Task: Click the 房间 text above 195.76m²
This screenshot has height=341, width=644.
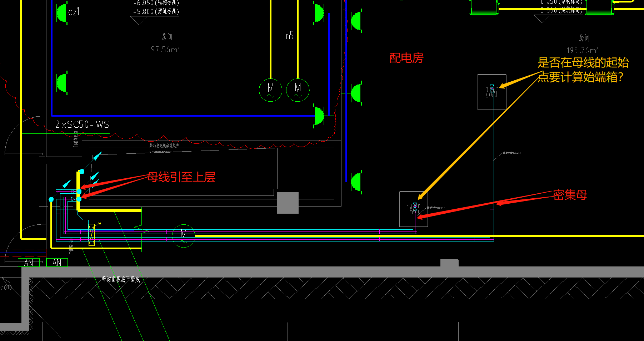Action: pyautogui.click(x=584, y=38)
